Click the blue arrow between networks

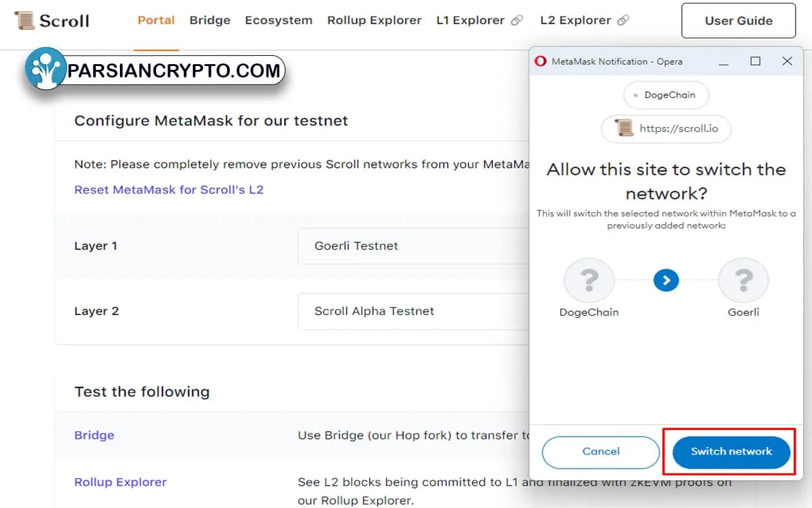pos(666,279)
